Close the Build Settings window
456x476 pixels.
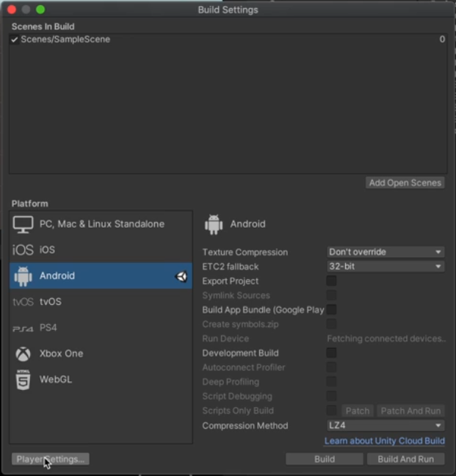tap(12, 10)
